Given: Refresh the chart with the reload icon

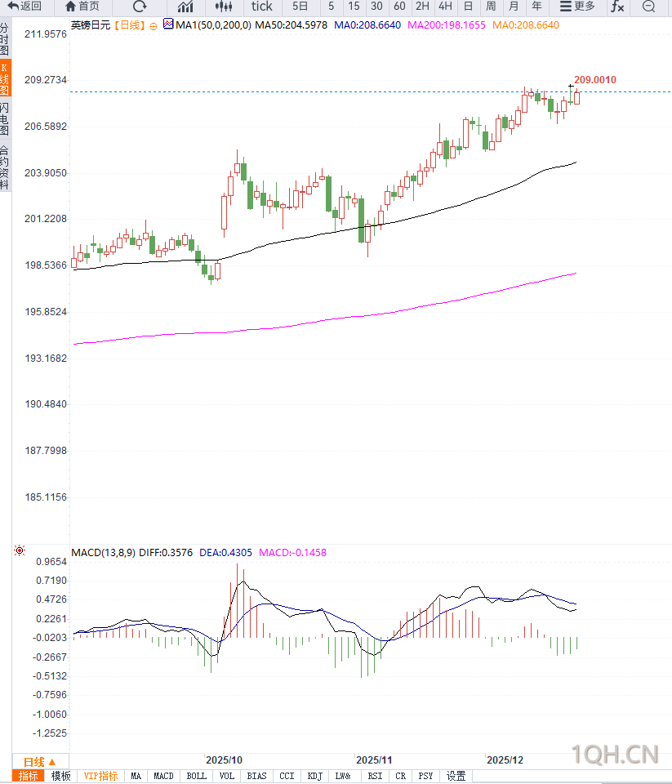Looking at the screenshot, I should click(140, 7).
